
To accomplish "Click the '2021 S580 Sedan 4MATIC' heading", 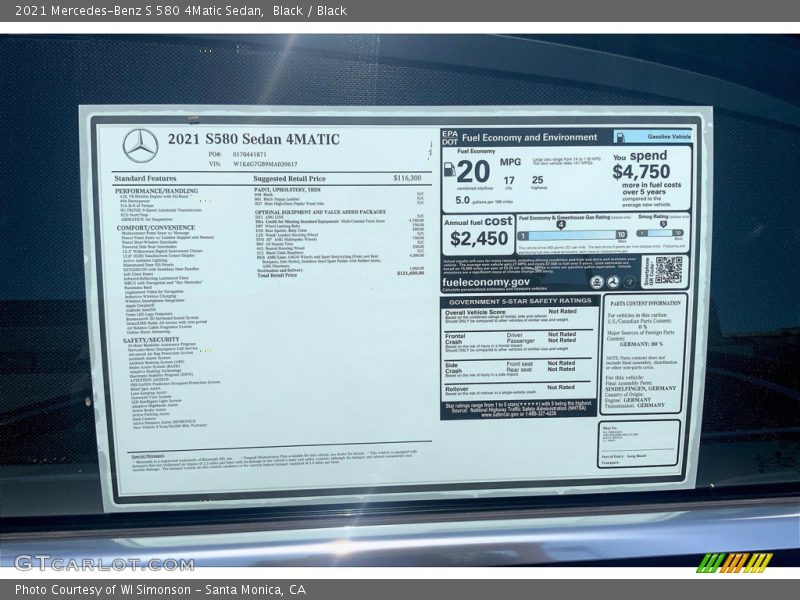I will click(x=254, y=139).
